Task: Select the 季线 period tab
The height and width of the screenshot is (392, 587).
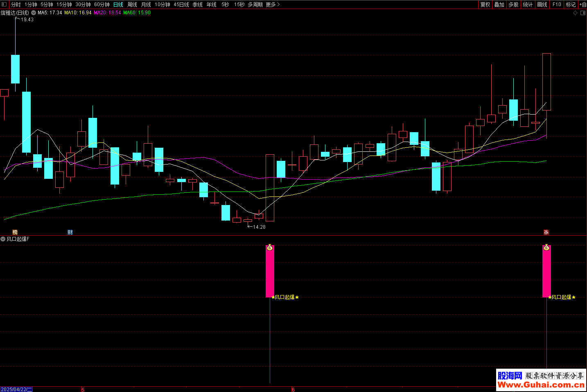Action: coord(198,5)
